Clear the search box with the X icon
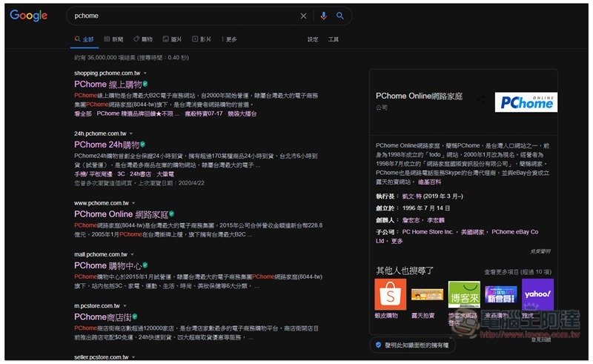This screenshot has width=593, height=364. pos(303,16)
